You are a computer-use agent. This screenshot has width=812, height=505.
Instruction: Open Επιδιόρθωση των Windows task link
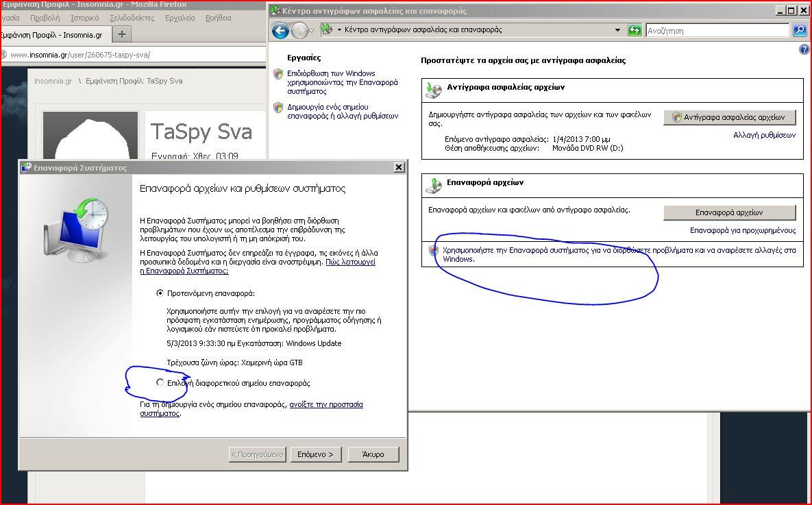(x=343, y=82)
